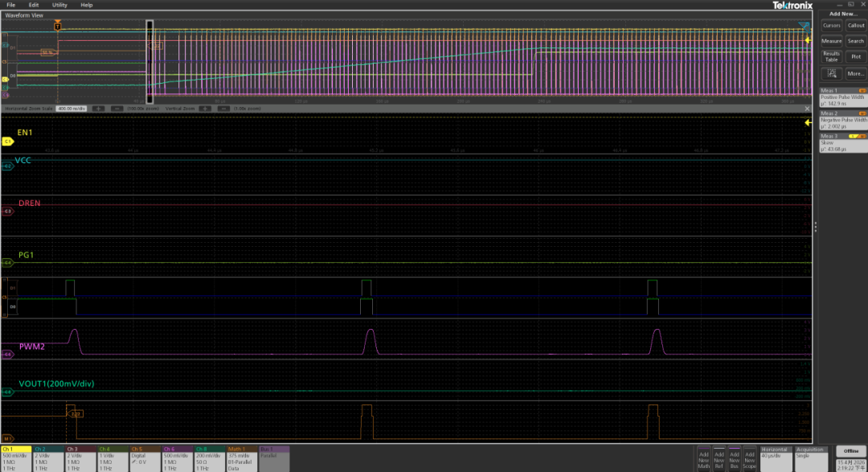Click Add New Math

pyautogui.click(x=703, y=458)
